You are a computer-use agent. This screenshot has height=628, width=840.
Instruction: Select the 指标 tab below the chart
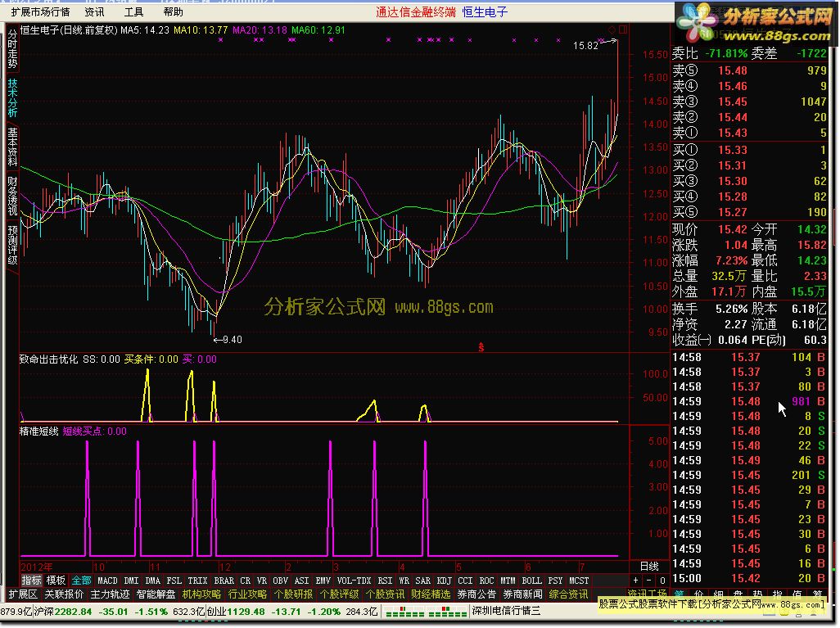click(31, 581)
